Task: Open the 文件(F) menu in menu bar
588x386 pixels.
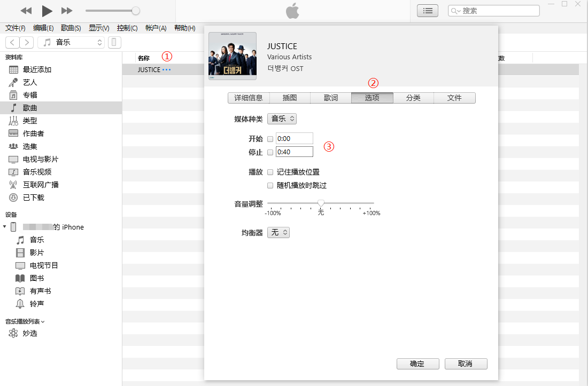Action: click(15, 28)
